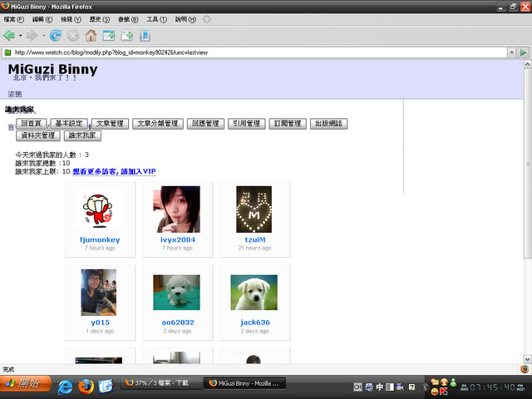
Task: Open the ivyx2004 visitor link
Action: 178,239
